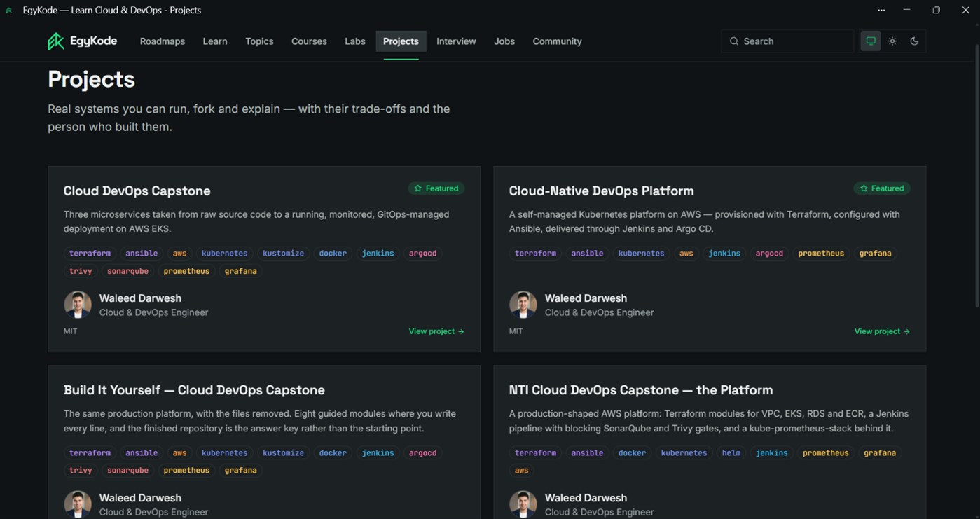The image size is (980, 519).
Task: Click the author avatar on featured Cloud DevOps Capstone card
Action: pos(78,305)
